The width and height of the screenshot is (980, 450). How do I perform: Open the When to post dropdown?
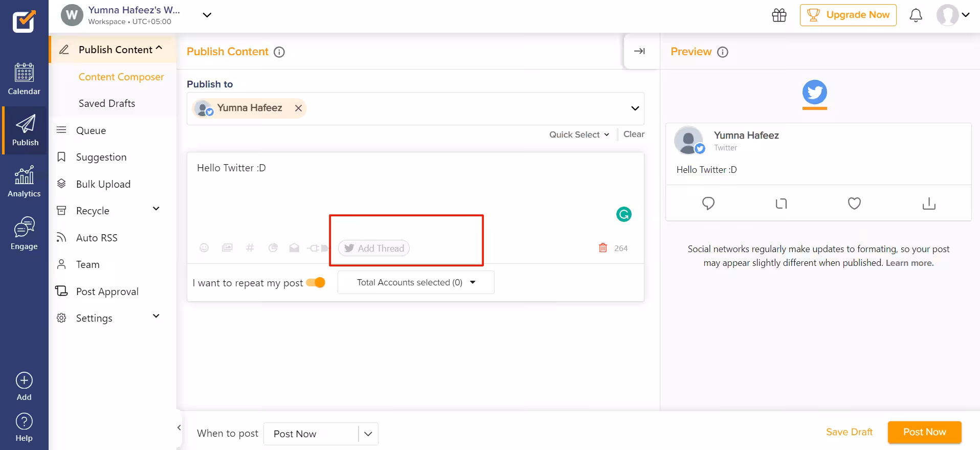coord(321,434)
